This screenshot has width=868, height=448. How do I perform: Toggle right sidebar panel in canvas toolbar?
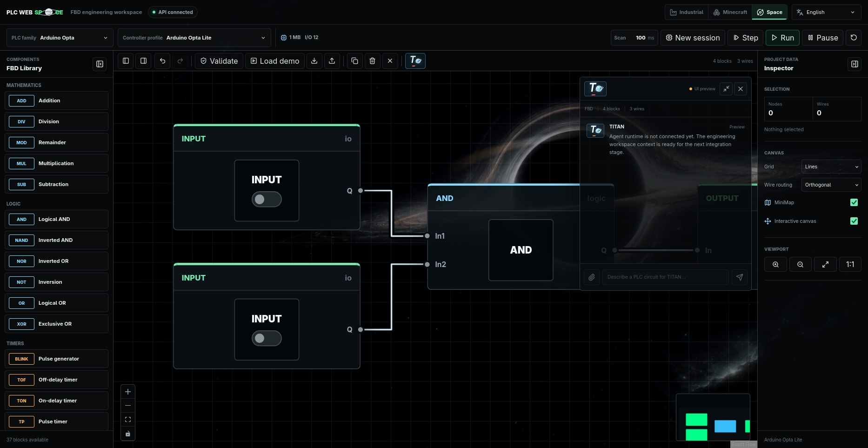point(143,61)
